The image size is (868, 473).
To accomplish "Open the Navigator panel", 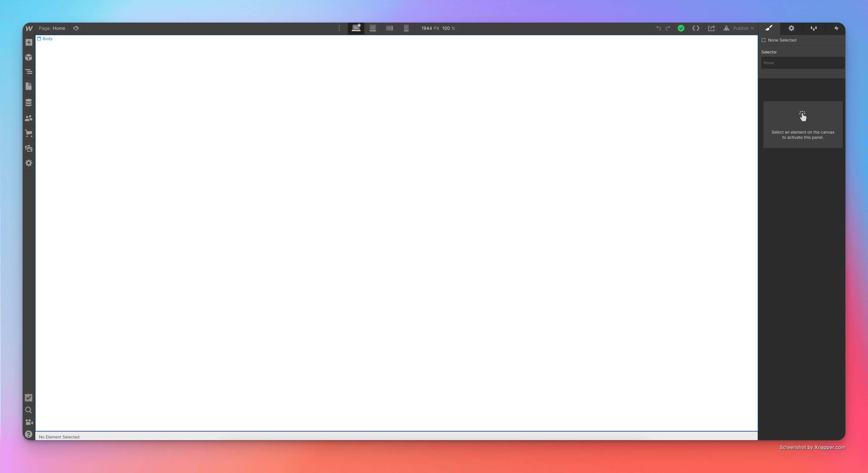I will tap(29, 72).
